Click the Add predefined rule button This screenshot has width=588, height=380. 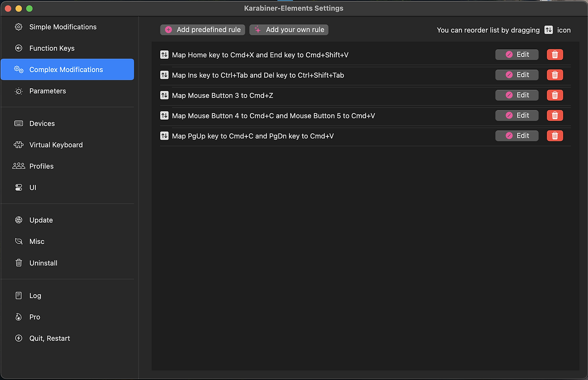(x=203, y=29)
